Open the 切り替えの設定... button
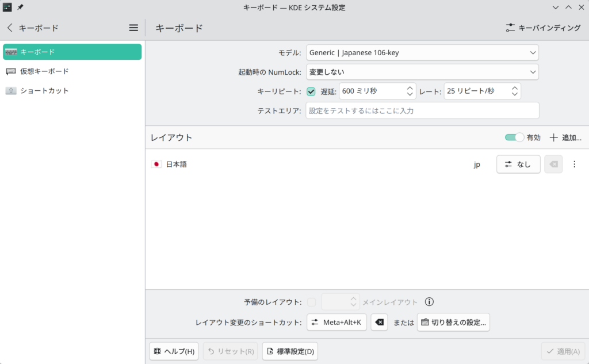Image resolution: width=589 pixels, height=364 pixels. point(453,323)
